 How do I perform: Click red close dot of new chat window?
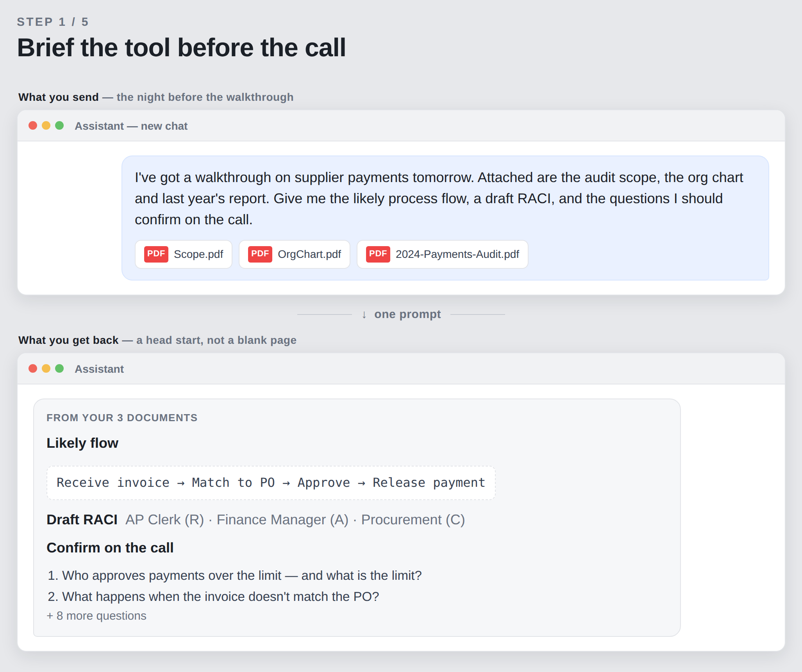click(x=33, y=125)
